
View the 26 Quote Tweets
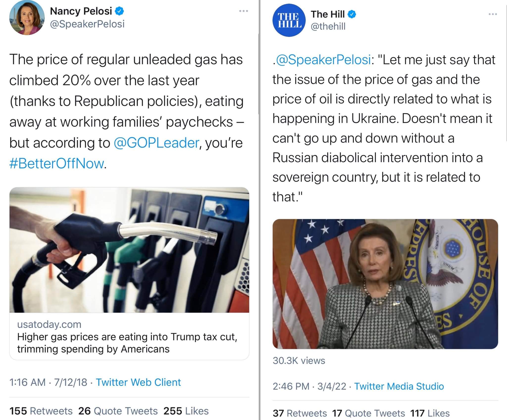coord(118,411)
